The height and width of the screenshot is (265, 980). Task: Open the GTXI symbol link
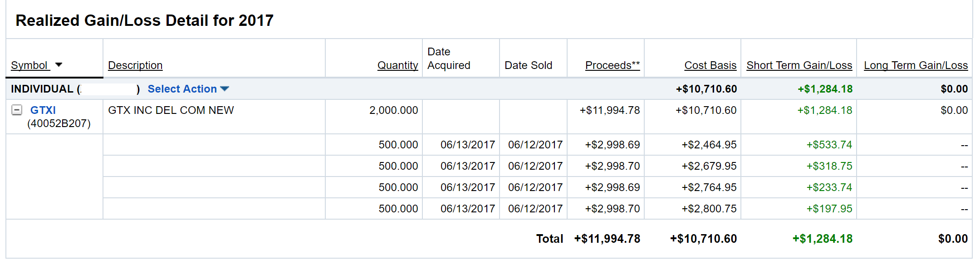43,110
